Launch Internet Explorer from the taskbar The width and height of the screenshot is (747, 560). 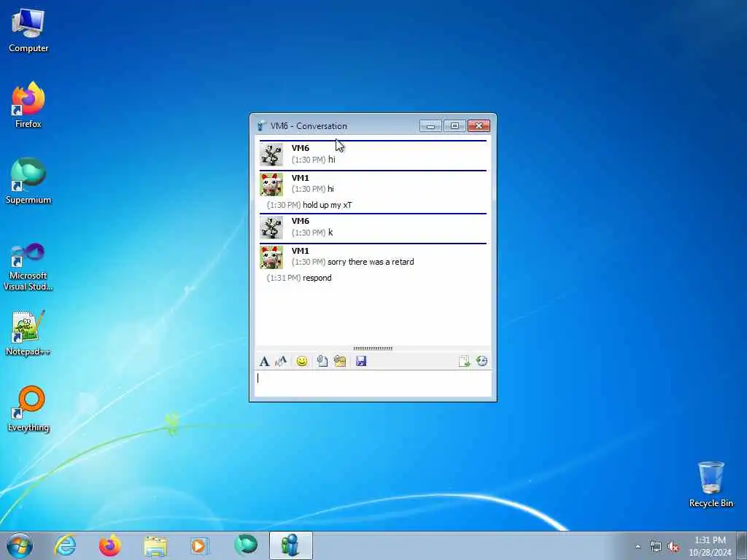(x=65, y=545)
